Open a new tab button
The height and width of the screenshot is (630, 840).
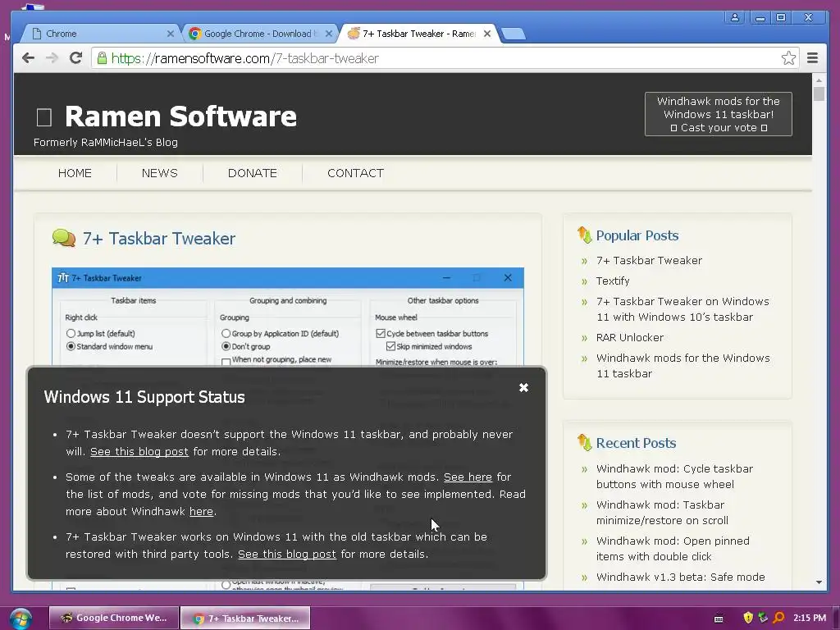click(x=514, y=34)
